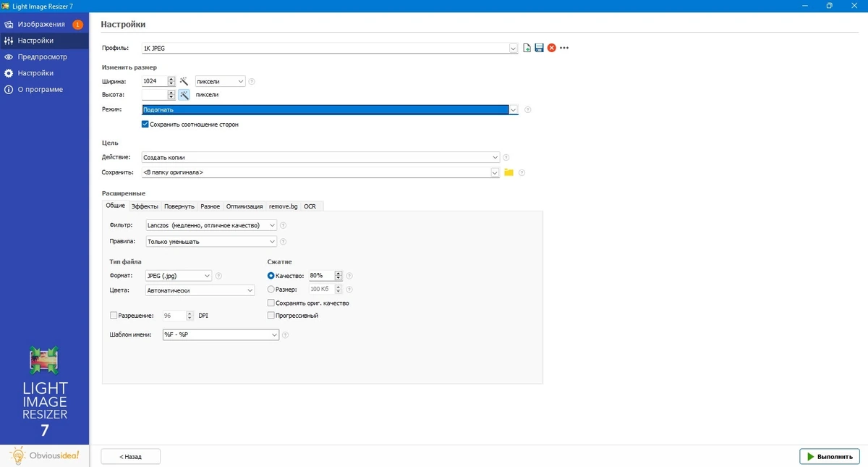This screenshot has height=467, width=868.
Task: Open the three-dots profile options menu
Action: [564, 48]
